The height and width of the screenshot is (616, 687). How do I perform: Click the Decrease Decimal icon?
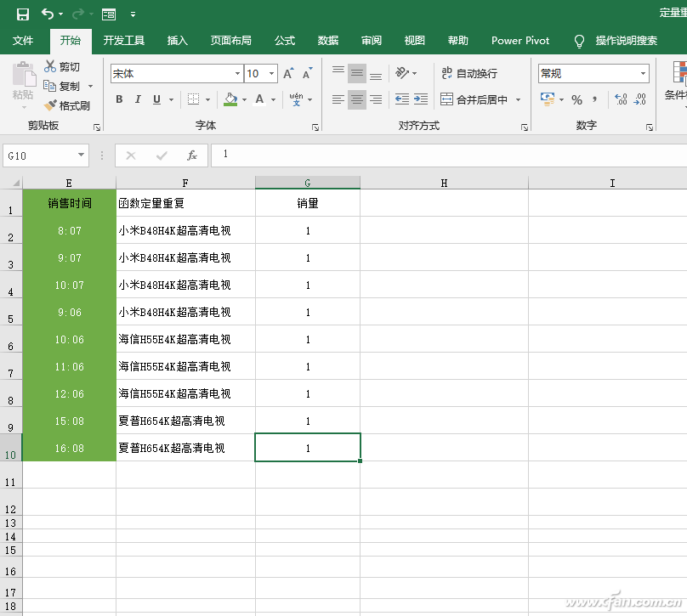639,99
